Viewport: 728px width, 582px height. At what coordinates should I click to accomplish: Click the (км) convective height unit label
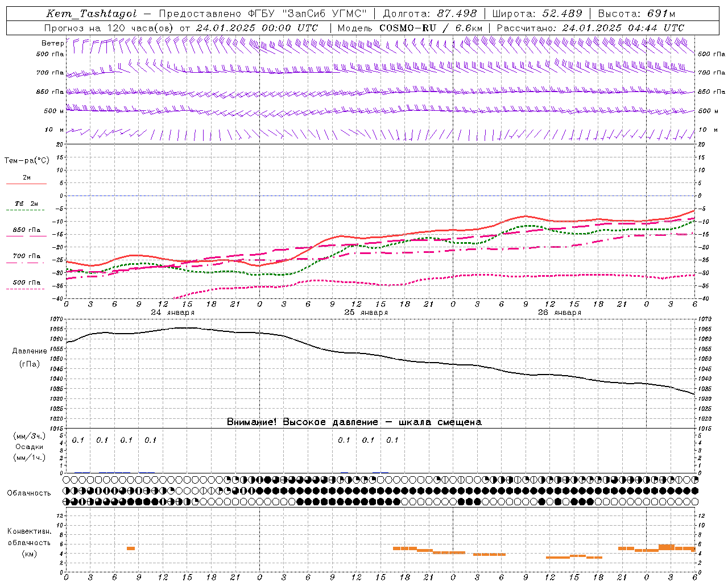click(x=29, y=554)
